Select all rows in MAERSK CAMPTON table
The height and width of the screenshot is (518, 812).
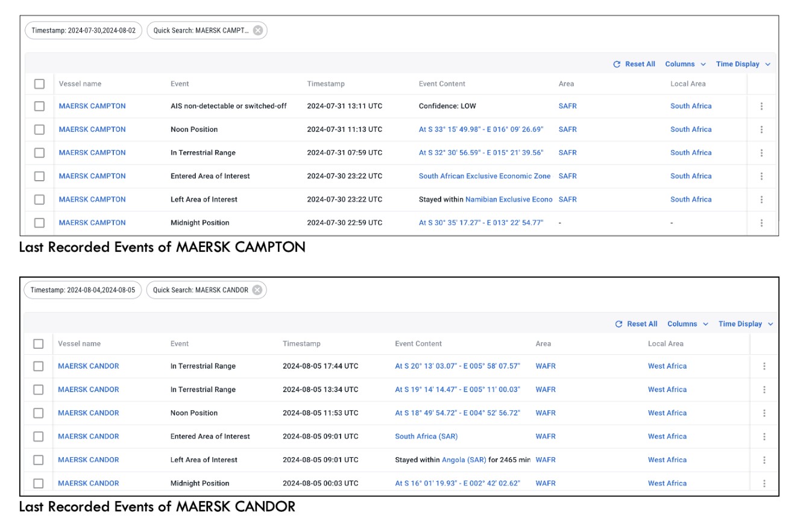[39, 84]
